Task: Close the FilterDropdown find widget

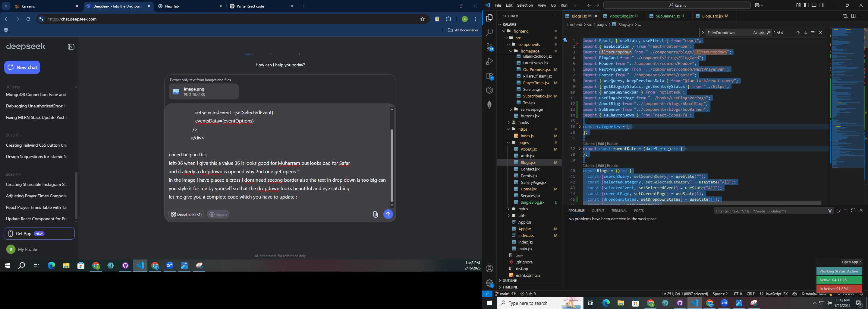Action: click(x=820, y=33)
